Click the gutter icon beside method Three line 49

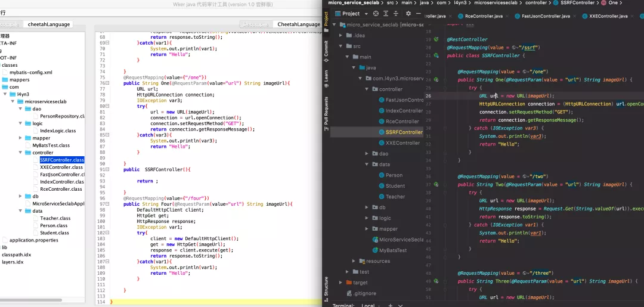pos(436,281)
